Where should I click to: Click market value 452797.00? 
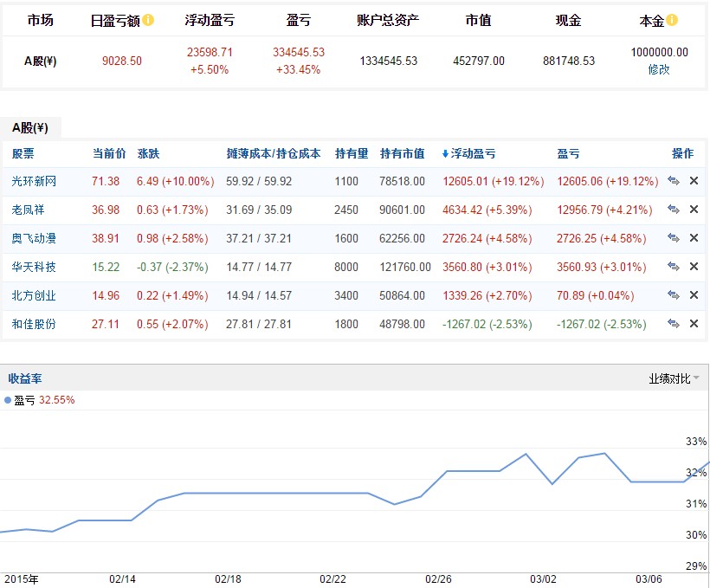[479, 61]
